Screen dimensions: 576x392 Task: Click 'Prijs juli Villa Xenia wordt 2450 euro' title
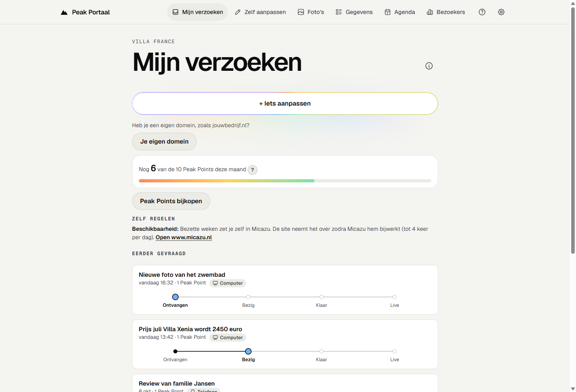(x=190, y=329)
